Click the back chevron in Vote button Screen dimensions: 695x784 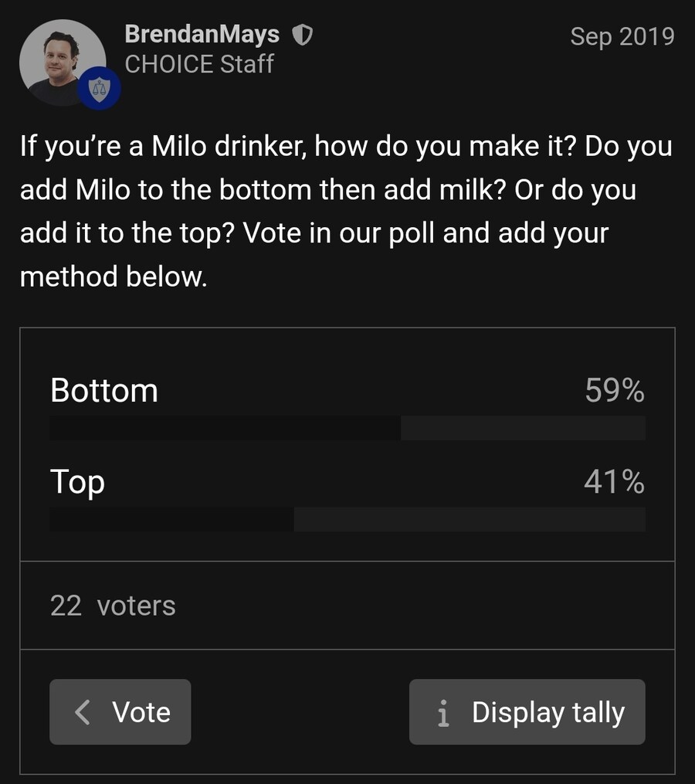pyautogui.click(x=83, y=711)
